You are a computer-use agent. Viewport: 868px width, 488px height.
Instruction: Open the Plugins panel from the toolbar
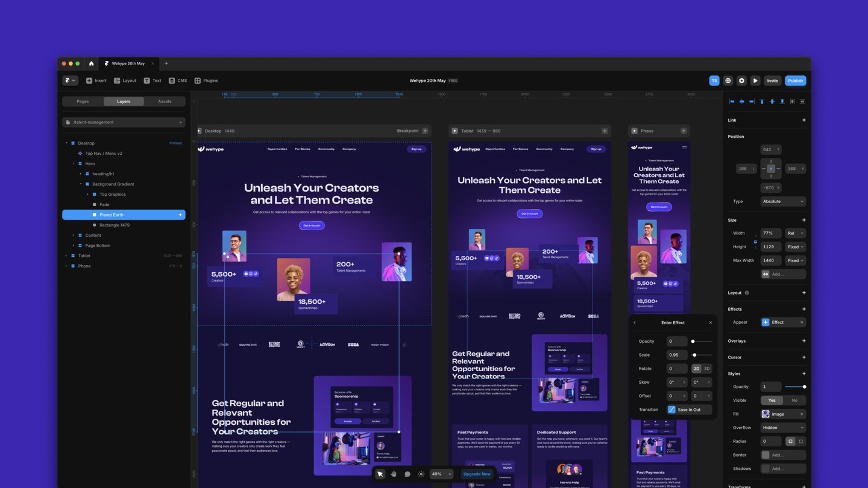(206, 81)
